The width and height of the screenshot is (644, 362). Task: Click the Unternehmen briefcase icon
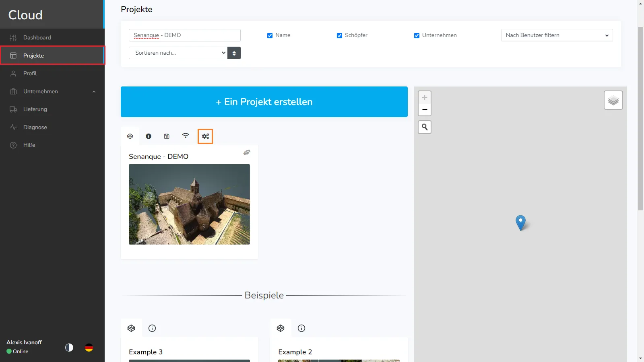13,91
